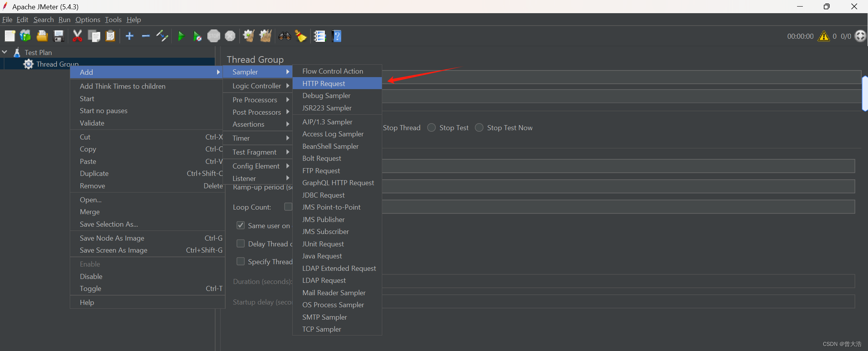The height and width of the screenshot is (351, 868).
Task: Enable the Specify Thread lifetime checkbox
Action: 241,262
